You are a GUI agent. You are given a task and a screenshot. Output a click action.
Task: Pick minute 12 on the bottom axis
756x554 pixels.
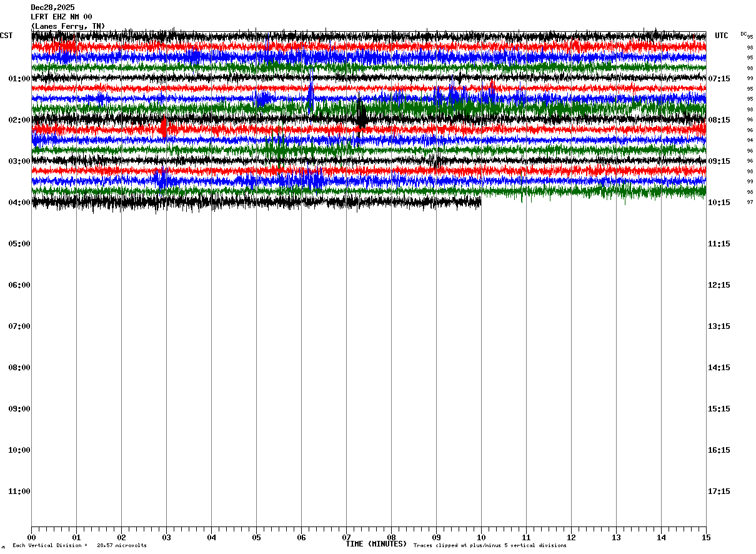[571, 537]
